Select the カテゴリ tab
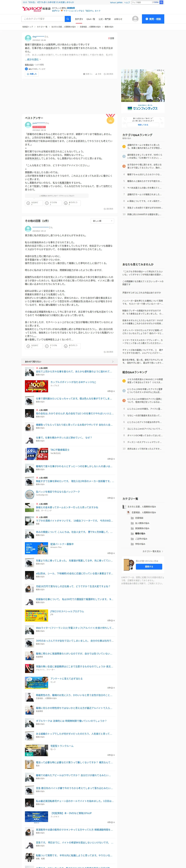 point(79,19)
